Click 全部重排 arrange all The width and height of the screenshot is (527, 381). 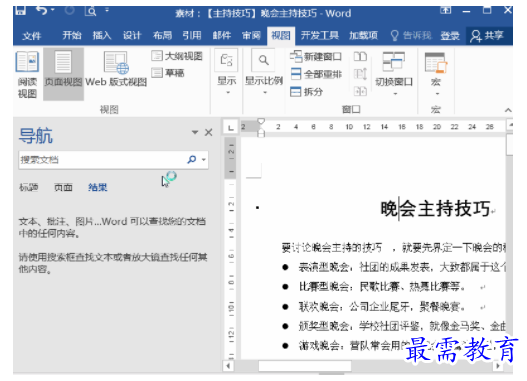pyautogui.click(x=316, y=74)
